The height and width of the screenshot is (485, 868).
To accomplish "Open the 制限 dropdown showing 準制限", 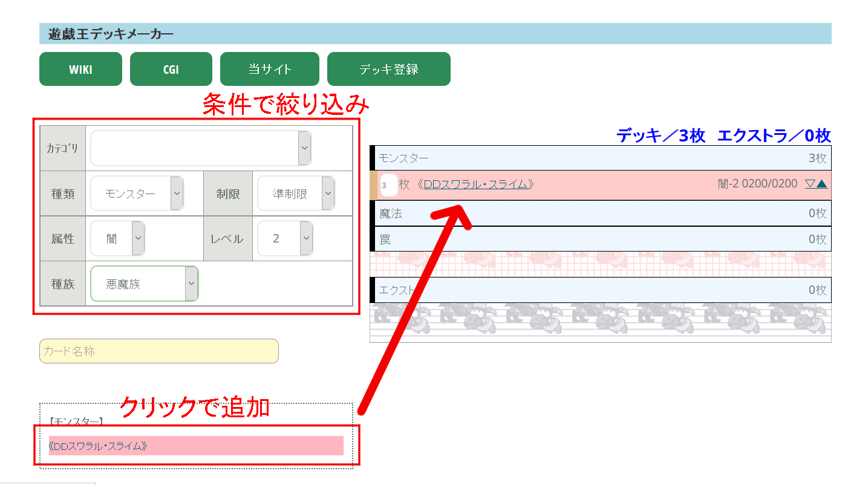I will tap(296, 194).
